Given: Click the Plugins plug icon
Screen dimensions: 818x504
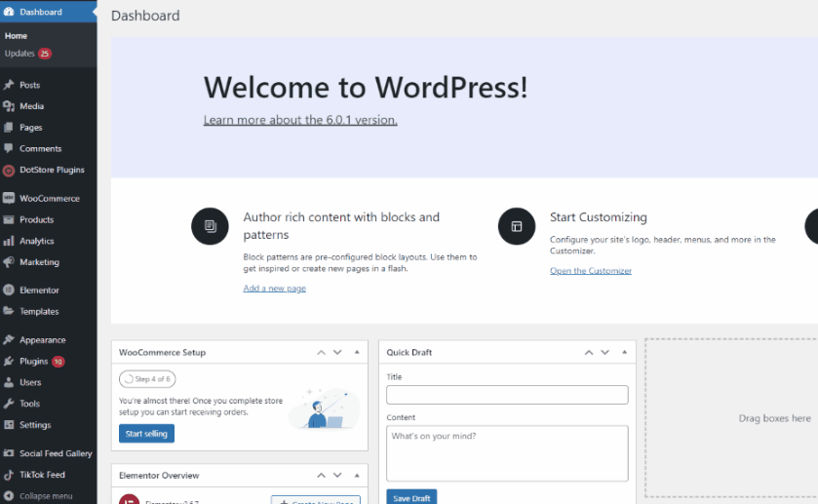Looking at the screenshot, I should coord(9,361).
